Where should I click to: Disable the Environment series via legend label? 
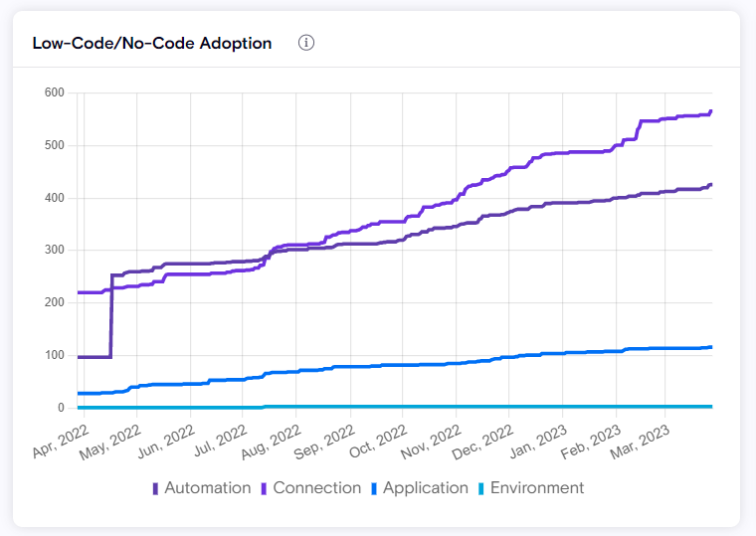coord(537,488)
